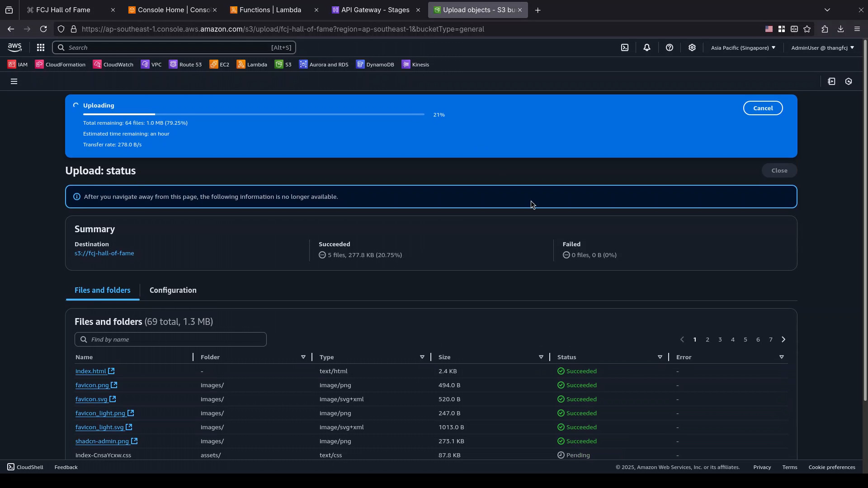
Task: Expand the AdminUser @ thangfcj account menu
Action: (x=823, y=47)
